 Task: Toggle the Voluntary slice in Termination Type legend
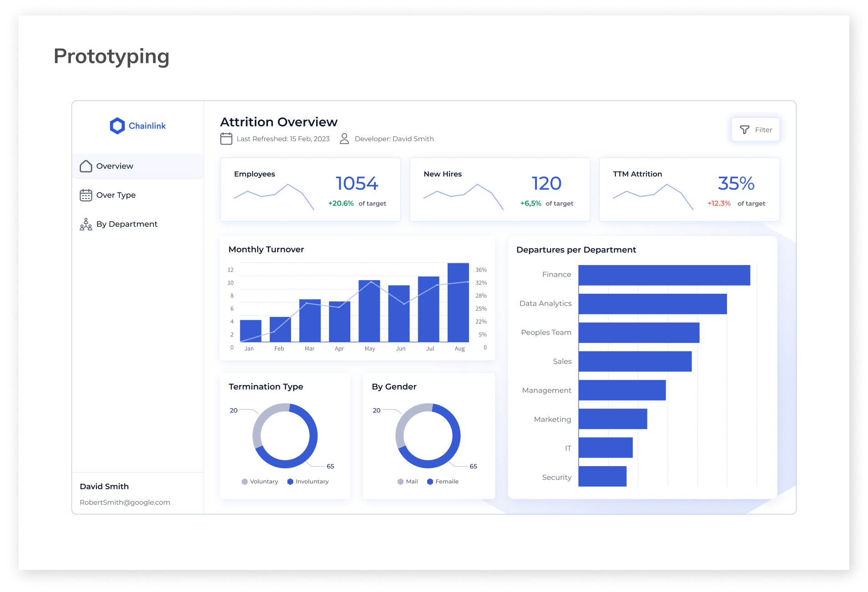(x=244, y=482)
